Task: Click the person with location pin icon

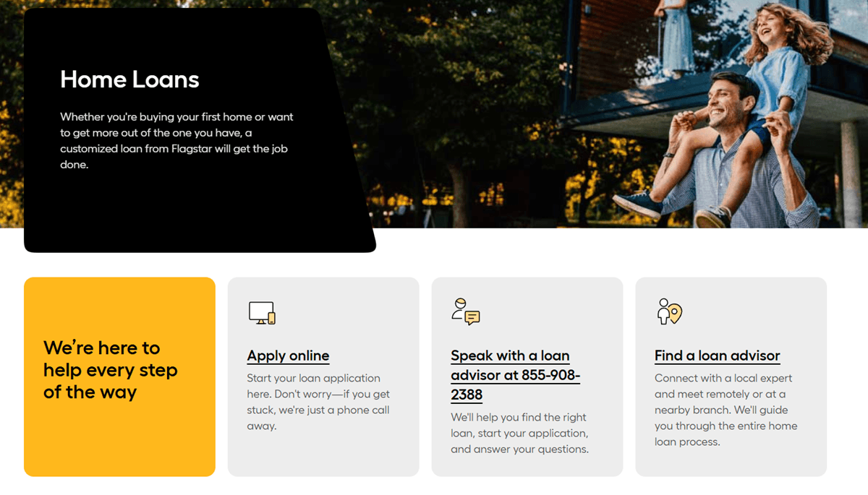Action: 669,311
